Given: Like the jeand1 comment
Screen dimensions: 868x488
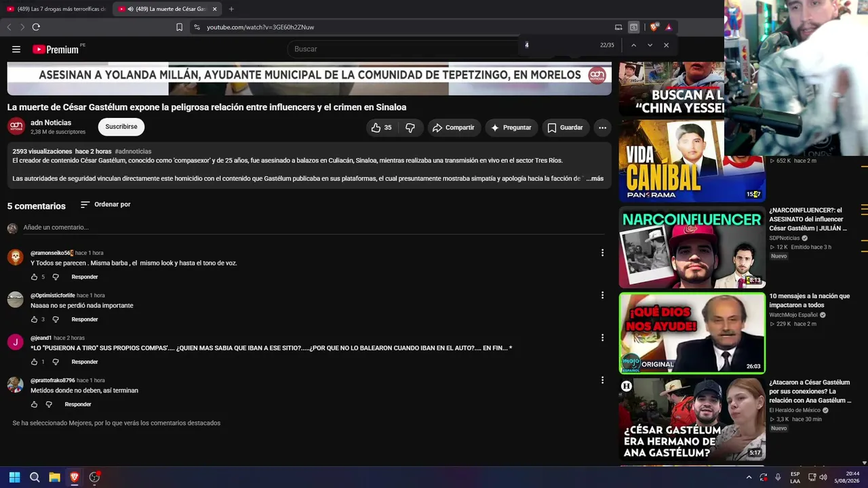Looking at the screenshot, I should coord(34,362).
